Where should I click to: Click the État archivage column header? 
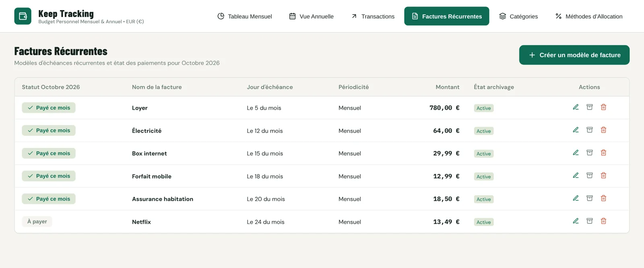click(494, 87)
